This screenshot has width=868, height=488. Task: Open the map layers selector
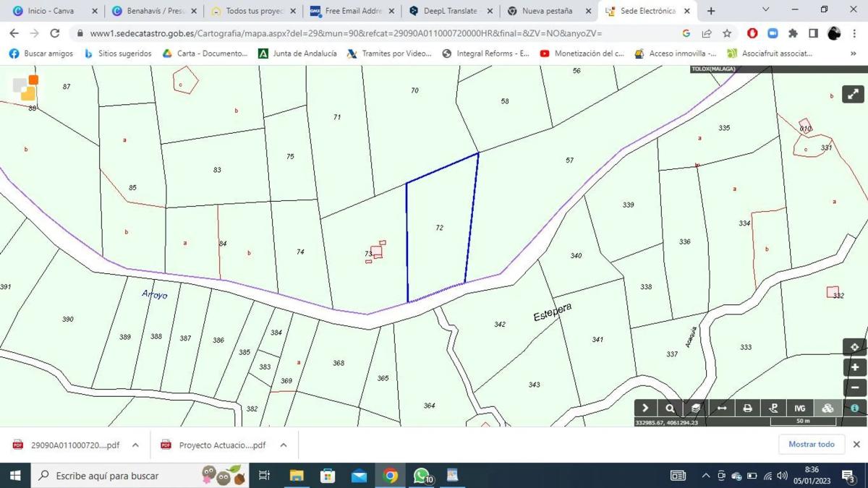(x=695, y=408)
